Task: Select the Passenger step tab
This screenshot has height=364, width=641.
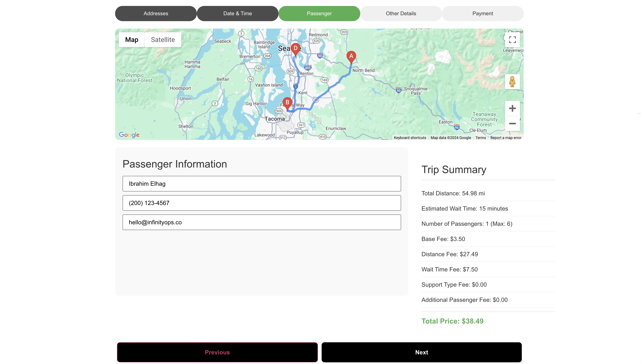Action: (x=319, y=14)
